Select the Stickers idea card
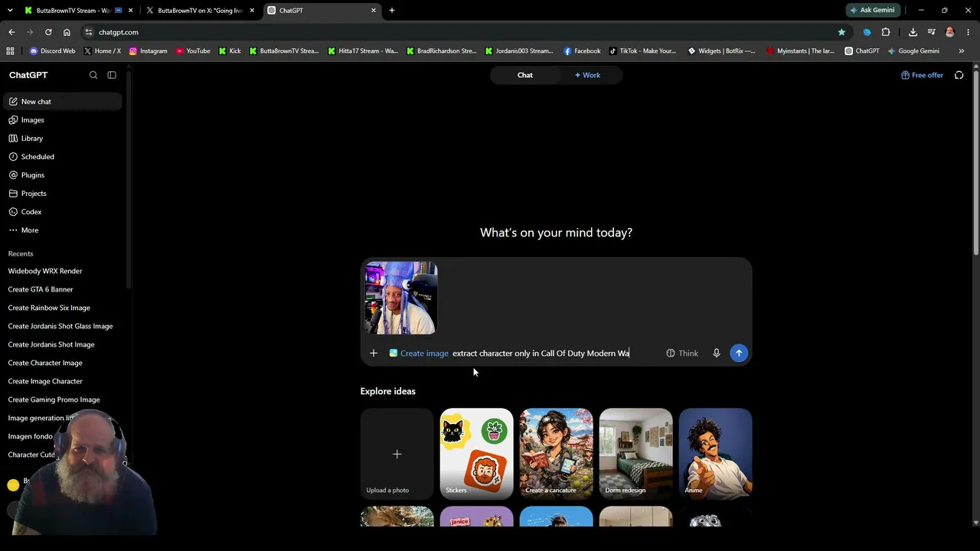 click(476, 453)
